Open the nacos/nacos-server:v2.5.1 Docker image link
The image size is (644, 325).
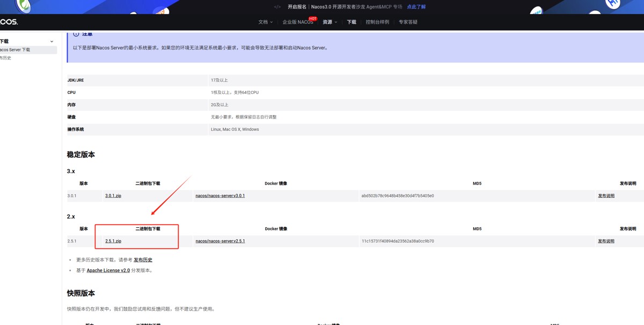pyautogui.click(x=220, y=241)
